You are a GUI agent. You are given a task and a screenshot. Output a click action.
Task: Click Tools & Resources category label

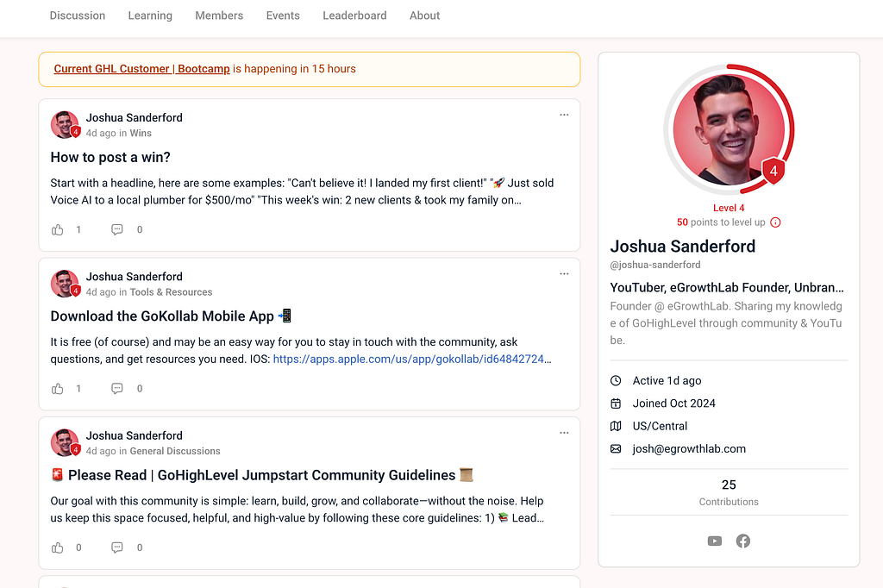pos(172,292)
